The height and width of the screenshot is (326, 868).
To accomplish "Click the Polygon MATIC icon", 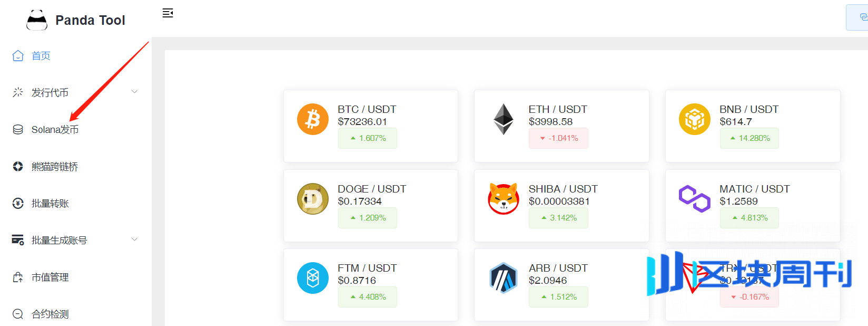I will (x=695, y=199).
